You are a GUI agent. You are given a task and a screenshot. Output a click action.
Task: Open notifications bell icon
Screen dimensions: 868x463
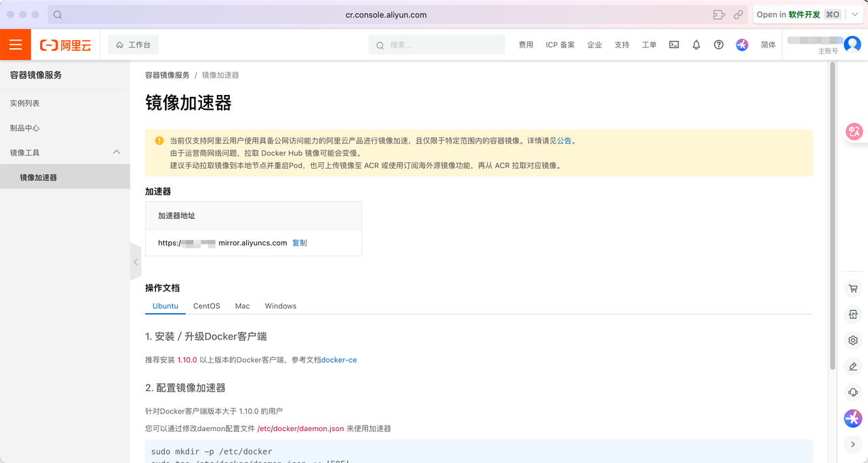point(696,45)
